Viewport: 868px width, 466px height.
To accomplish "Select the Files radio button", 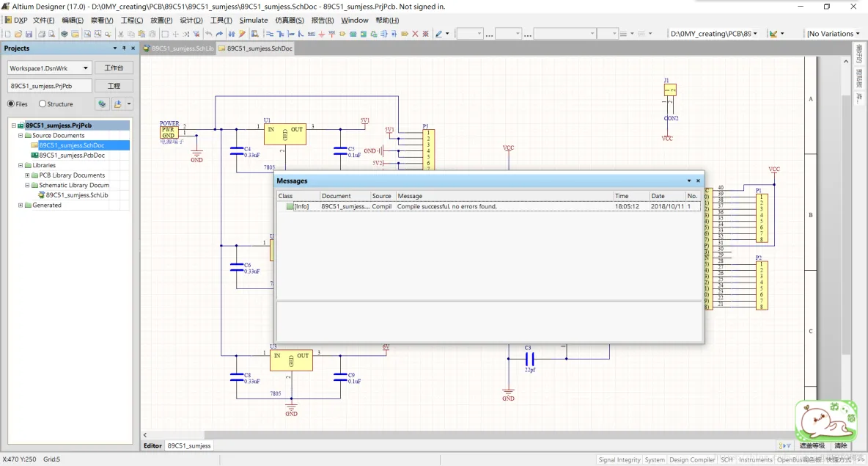I will pos(10,103).
